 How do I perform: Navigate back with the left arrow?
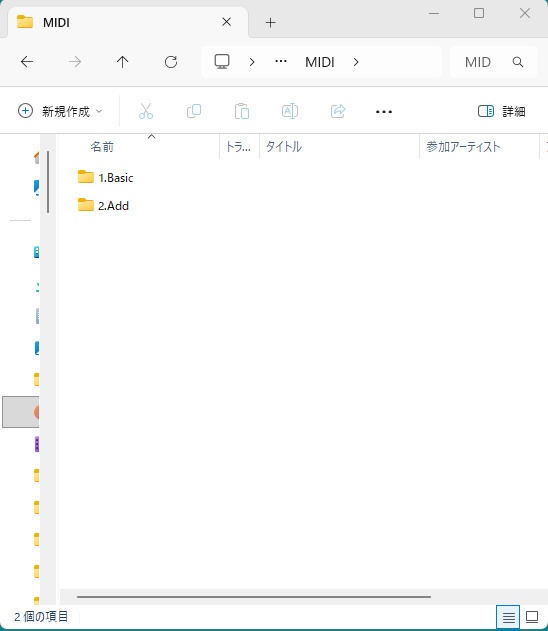tap(27, 62)
